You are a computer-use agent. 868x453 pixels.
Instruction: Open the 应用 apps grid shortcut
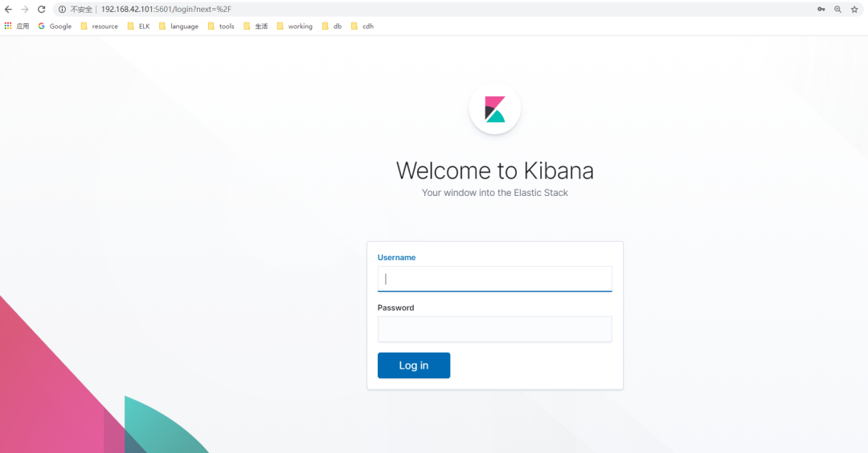click(x=17, y=26)
